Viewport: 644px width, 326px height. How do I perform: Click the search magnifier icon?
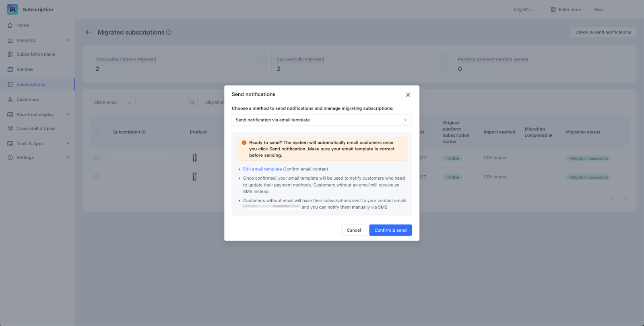(192, 102)
